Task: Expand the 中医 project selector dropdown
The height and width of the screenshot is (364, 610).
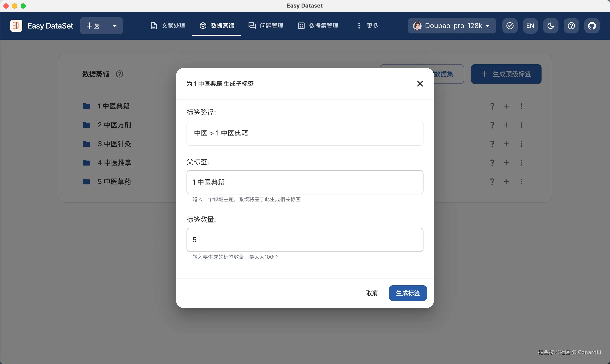Action: [x=101, y=26]
